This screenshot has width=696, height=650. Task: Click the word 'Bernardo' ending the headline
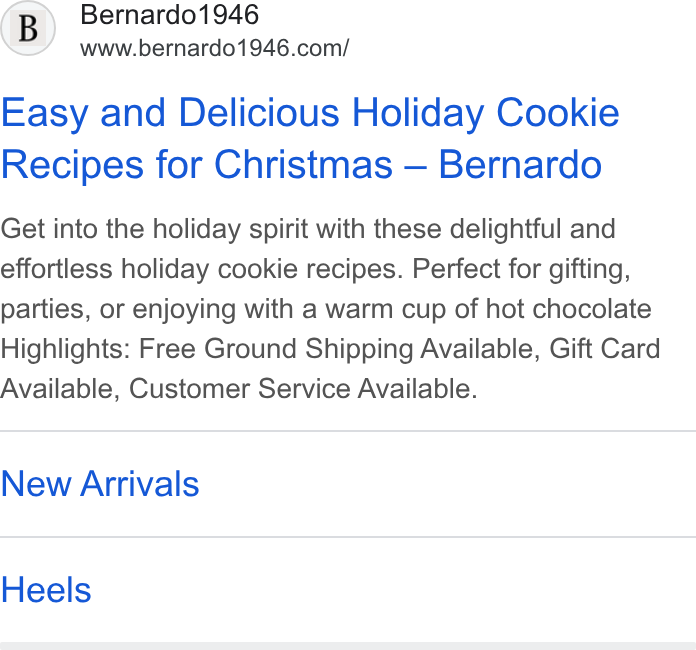(x=520, y=165)
